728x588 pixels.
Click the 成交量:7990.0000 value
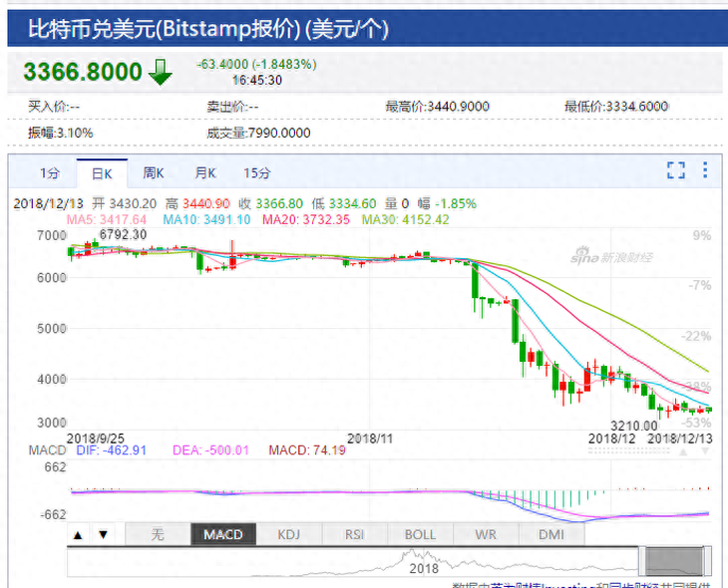click(x=258, y=134)
